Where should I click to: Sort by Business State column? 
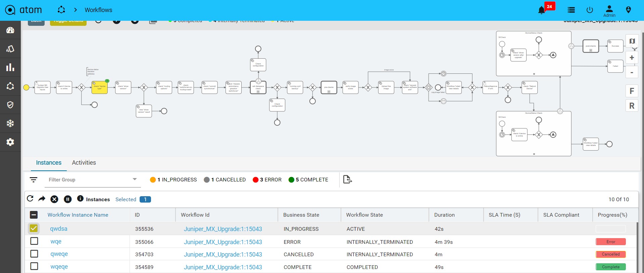tap(301, 215)
